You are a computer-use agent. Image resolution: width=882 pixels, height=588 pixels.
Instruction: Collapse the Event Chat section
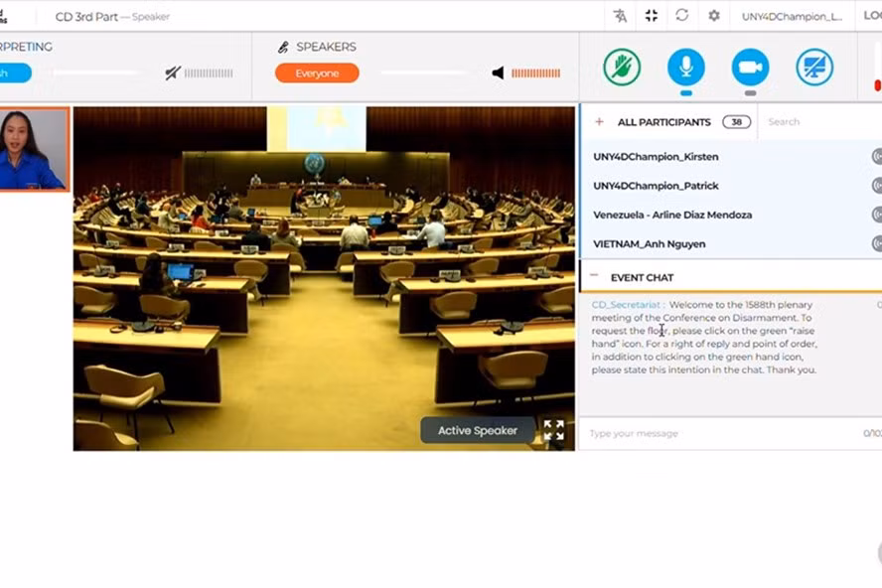(594, 277)
